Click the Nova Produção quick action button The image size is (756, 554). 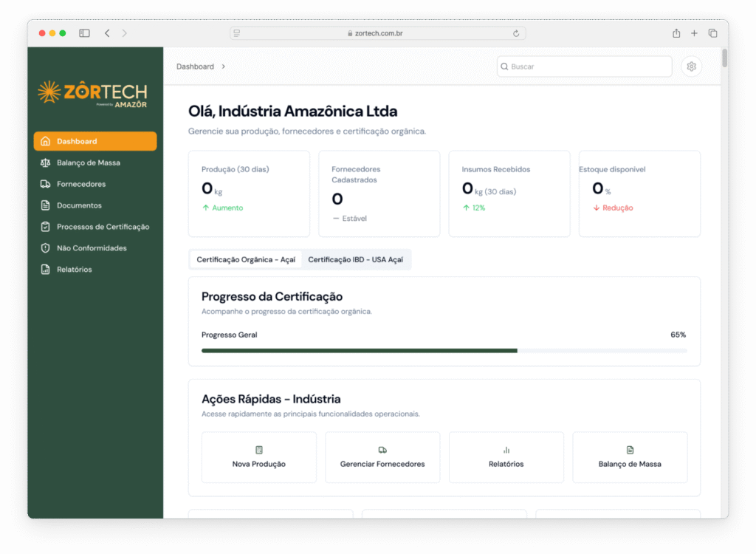tap(258, 457)
